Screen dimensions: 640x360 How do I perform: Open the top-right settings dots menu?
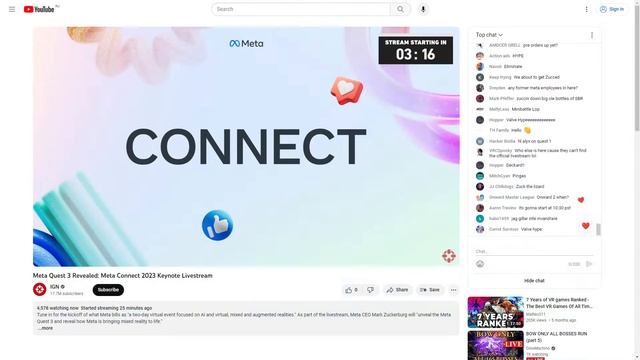click(587, 9)
